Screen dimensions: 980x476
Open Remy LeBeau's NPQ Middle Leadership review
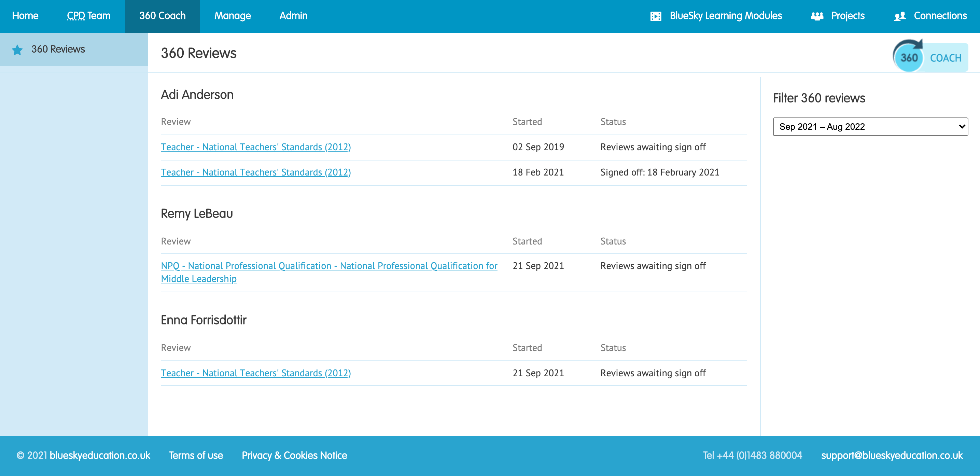(329, 266)
